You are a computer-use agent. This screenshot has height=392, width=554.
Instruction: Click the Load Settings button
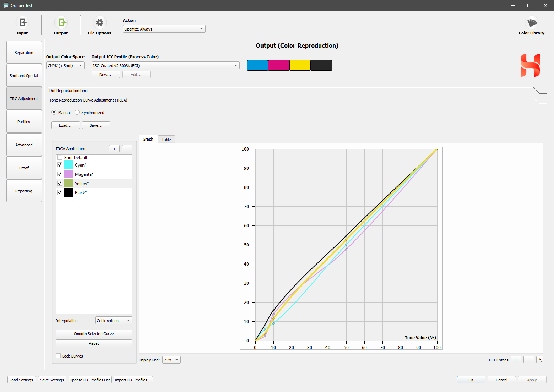[21, 380]
